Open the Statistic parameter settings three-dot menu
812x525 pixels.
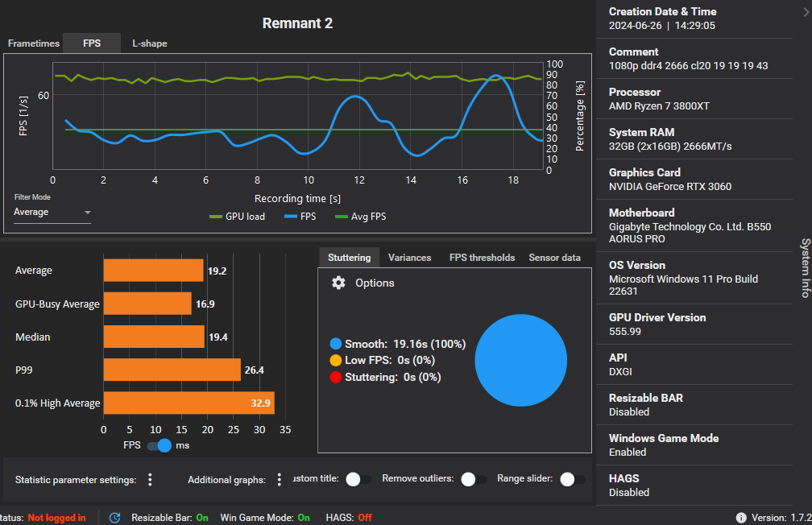(150, 479)
